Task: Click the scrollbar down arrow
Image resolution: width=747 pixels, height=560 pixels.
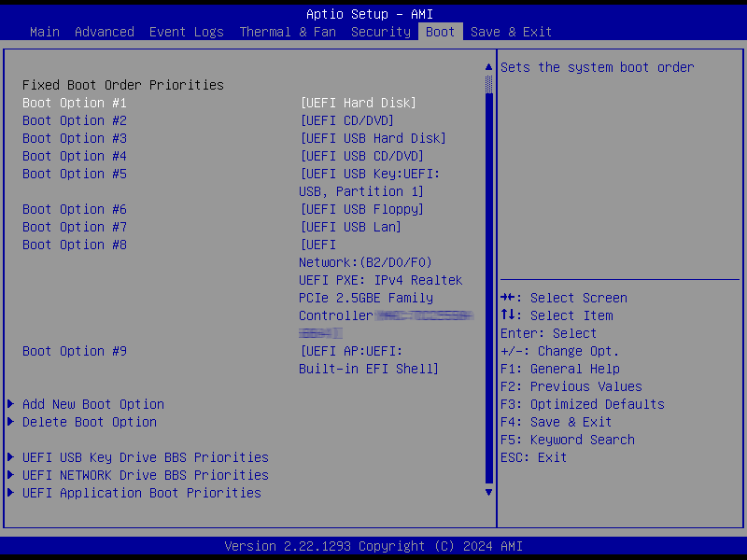Action: [x=487, y=491]
